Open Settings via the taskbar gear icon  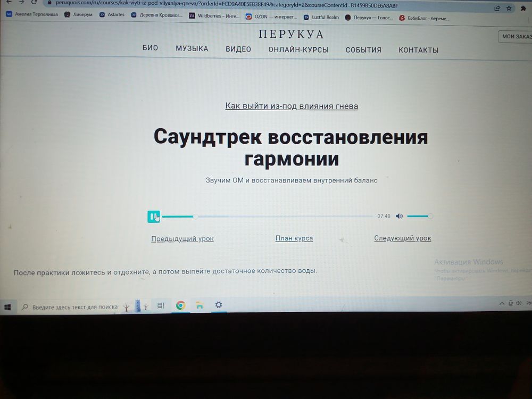tap(218, 305)
